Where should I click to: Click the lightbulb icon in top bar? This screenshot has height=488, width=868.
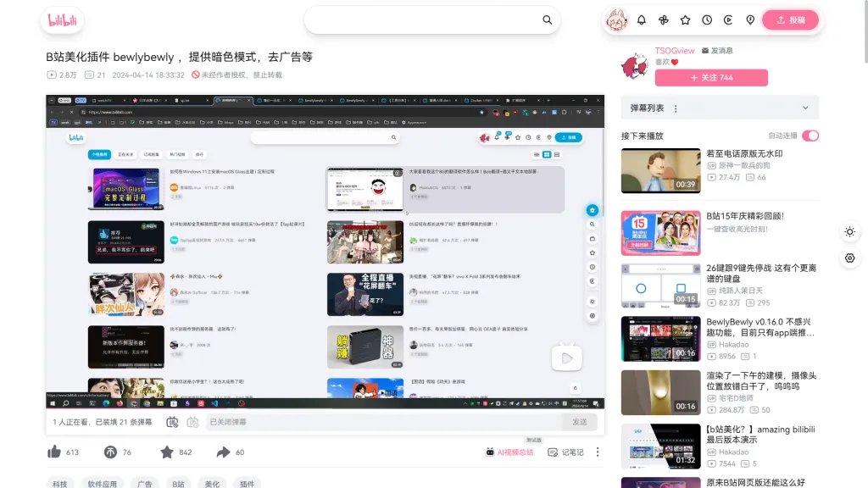(x=750, y=20)
